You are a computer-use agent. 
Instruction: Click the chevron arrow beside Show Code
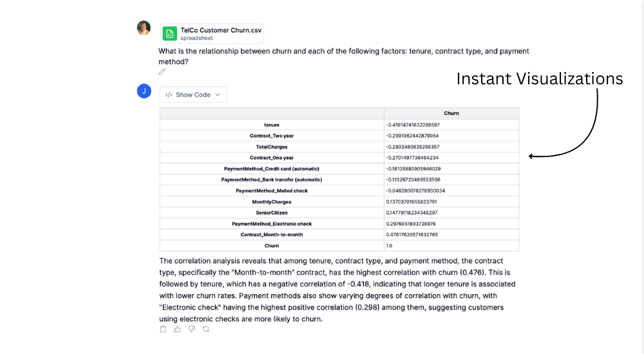[x=218, y=95]
